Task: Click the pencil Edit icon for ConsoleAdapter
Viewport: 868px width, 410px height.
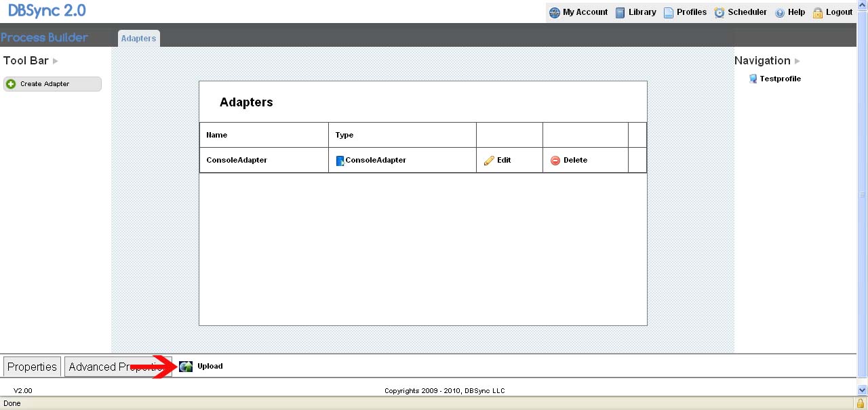Action: (489, 161)
